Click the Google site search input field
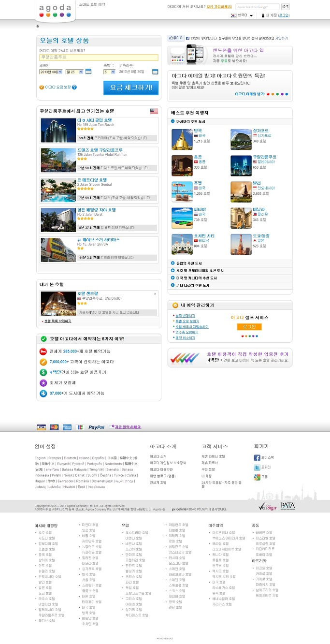The height and width of the screenshot is (644, 330). pyautogui.click(x=258, y=7)
